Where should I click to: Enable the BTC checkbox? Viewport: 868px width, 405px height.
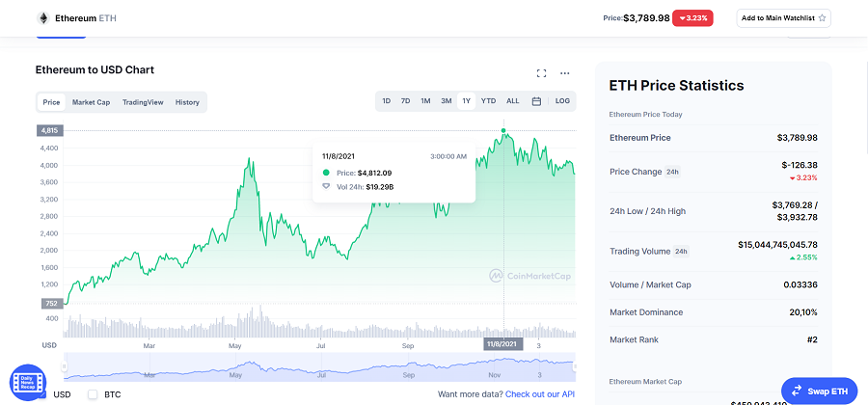[x=93, y=394]
